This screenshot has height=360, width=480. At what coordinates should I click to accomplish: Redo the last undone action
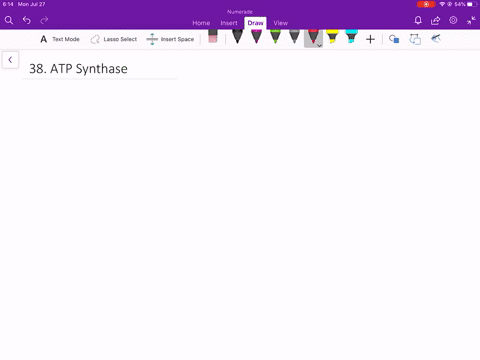click(44, 20)
